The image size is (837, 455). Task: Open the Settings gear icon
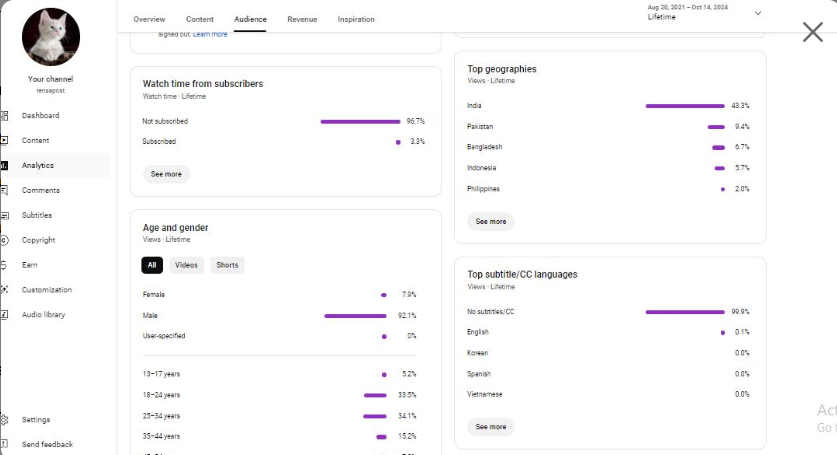pos(4,420)
